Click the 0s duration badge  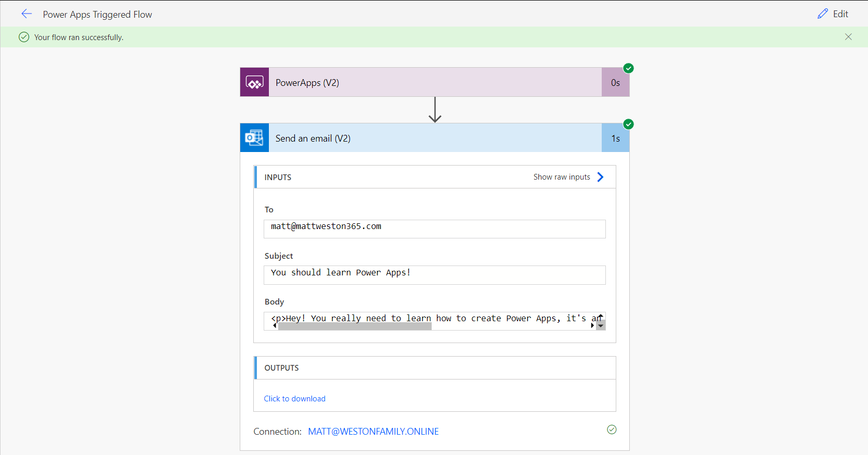point(615,82)
